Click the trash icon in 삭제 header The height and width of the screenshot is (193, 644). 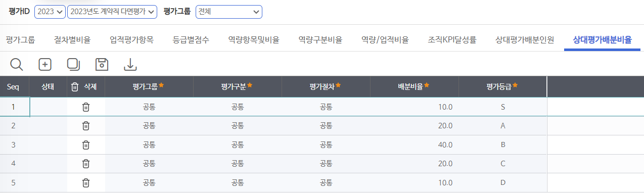75,87
